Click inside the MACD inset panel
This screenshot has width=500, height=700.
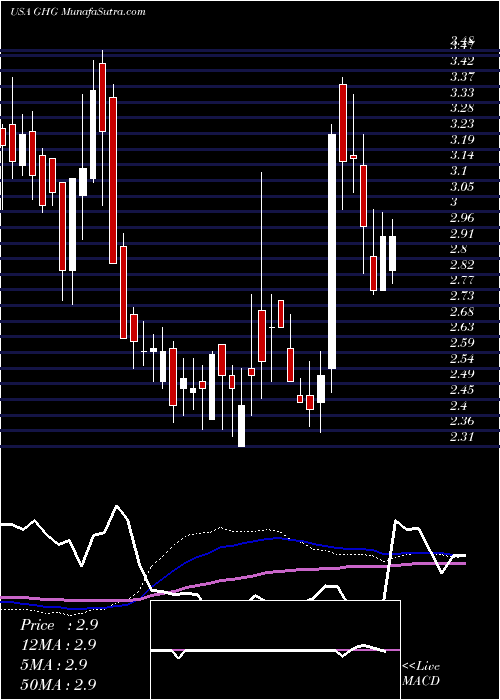coord(275,650)
